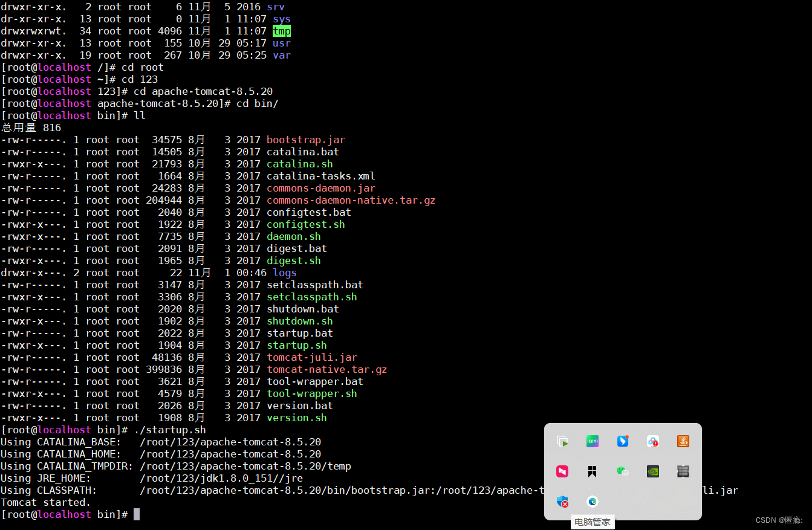
Task: Click the file name digest.sh
Action: pyautogui.click(x=294, y=260)
